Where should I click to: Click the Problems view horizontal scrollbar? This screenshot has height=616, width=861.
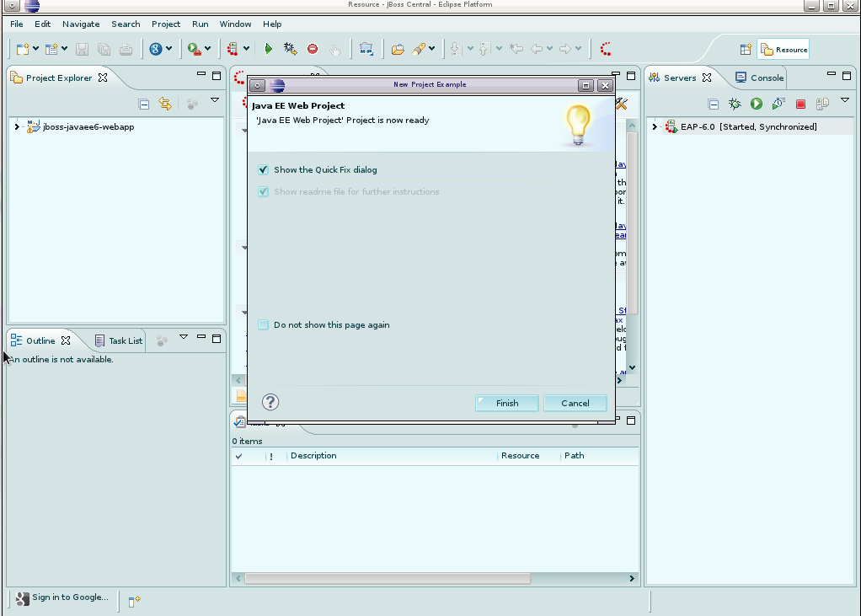click(x=388, y=578)
